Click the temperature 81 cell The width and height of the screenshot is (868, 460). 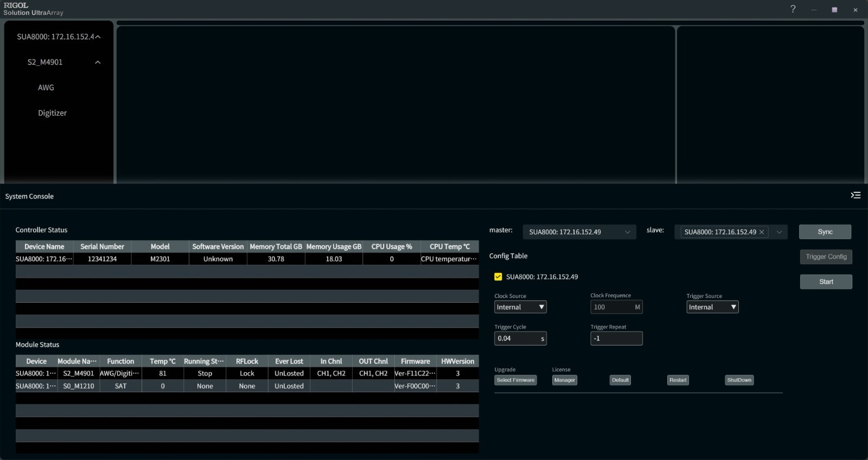163,374
